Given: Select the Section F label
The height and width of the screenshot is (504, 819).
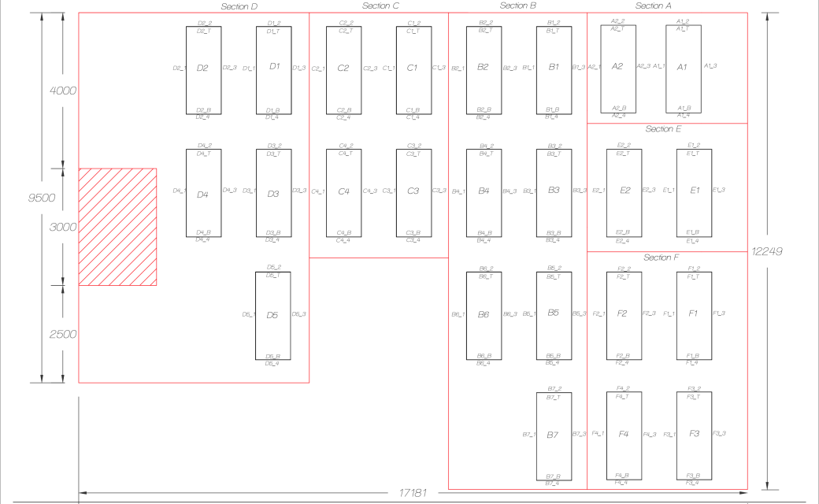Looking at the screenshot, I should 661,258.
